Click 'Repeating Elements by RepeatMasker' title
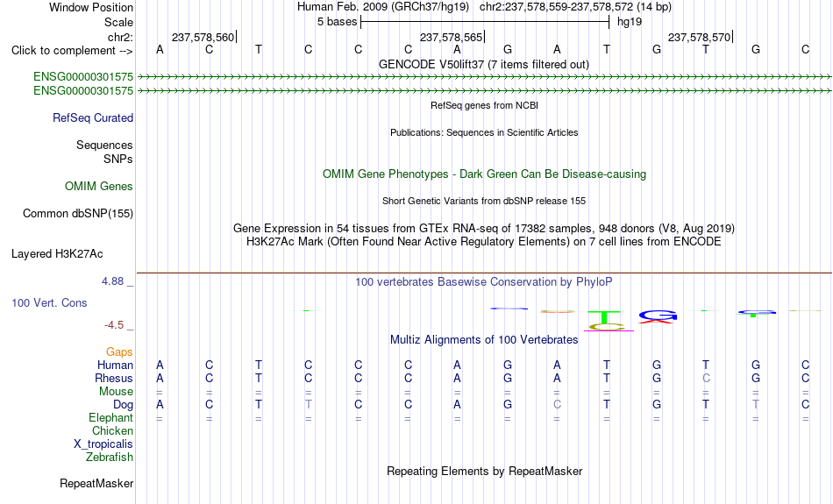 click(x=485, y=472)
